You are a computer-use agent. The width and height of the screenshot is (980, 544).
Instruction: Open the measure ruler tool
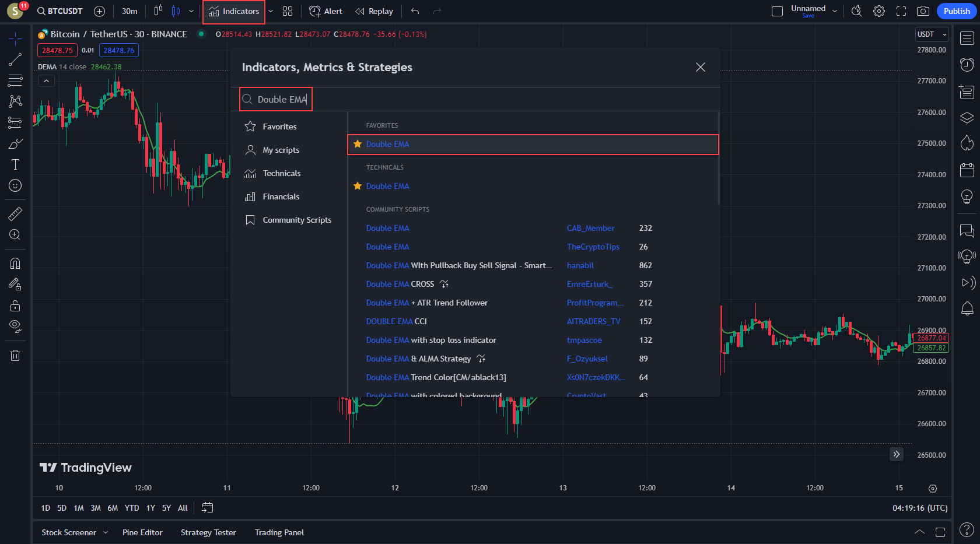(15, 213)
